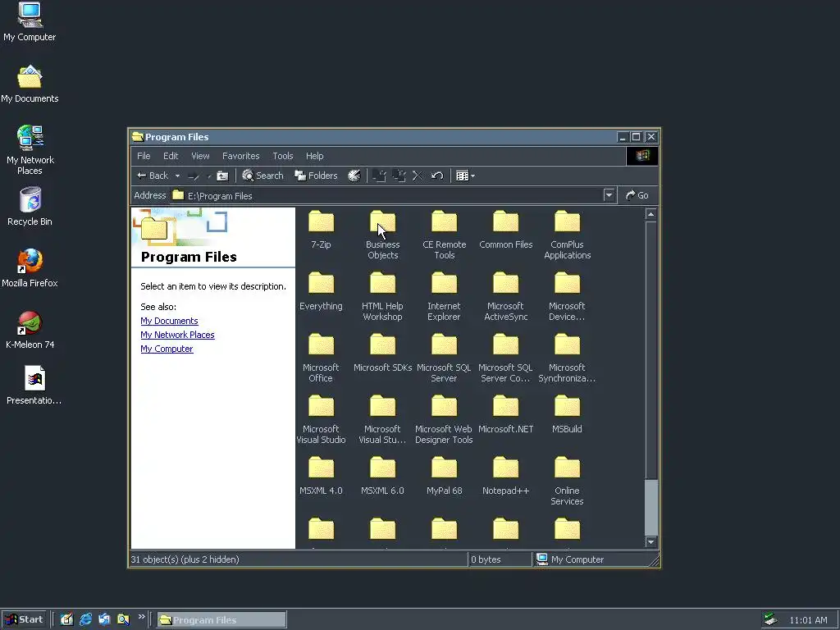Open the Favorites menu
Viewport: 840px width, 630px height.
point(241,156)
